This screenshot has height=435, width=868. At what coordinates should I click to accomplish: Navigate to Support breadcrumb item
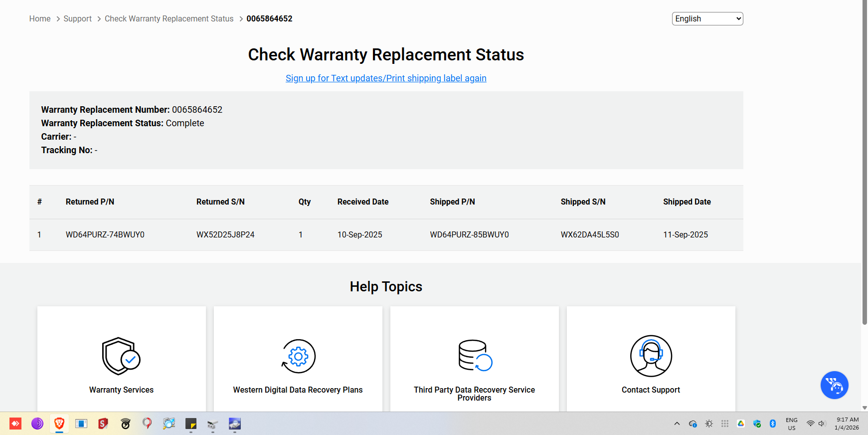(x=77, y=18)
